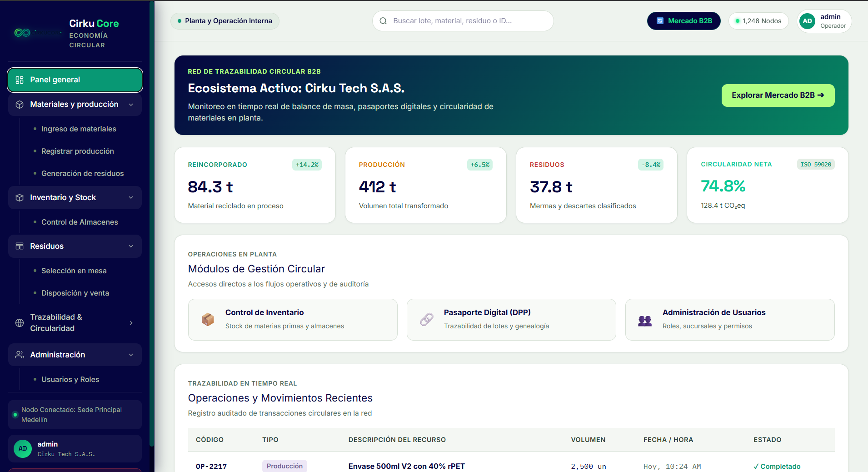Screen dimensions: 868x472
Task: Click the Mercado B2B button
Action: (x=683, y=21)
